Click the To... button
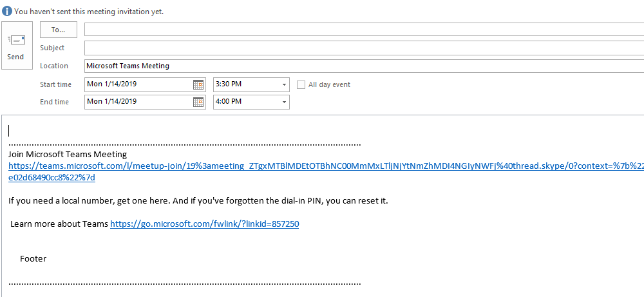Viewport: 644px width, 297px height. coord(59,30)
